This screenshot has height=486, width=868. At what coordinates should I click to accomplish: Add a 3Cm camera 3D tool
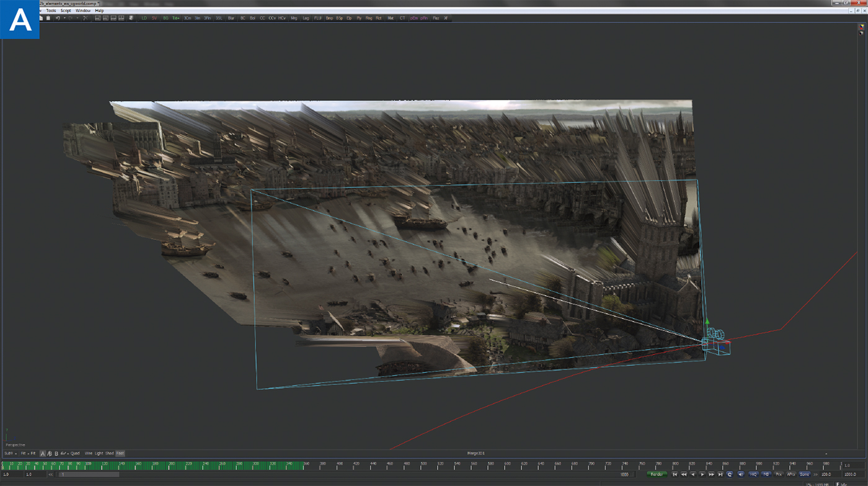tap(187, 18)
